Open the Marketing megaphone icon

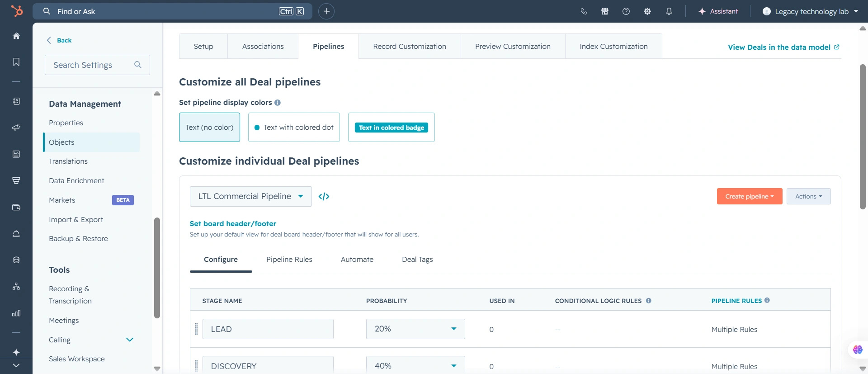pyautogui.click(x=16, y=128)
